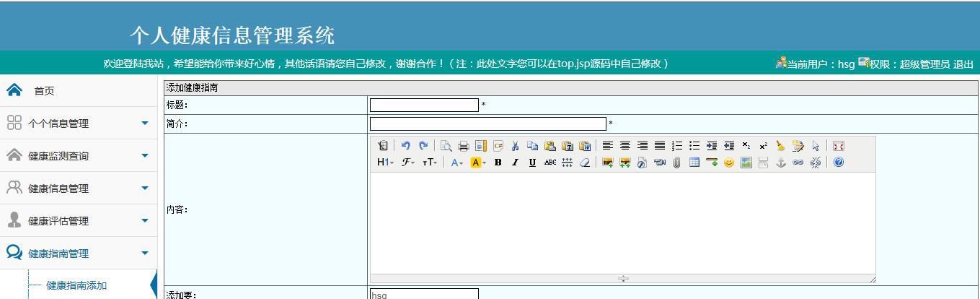Open the highlight background color picker
This screenshot has width=980, height=299.
click(x=478, y=162)
